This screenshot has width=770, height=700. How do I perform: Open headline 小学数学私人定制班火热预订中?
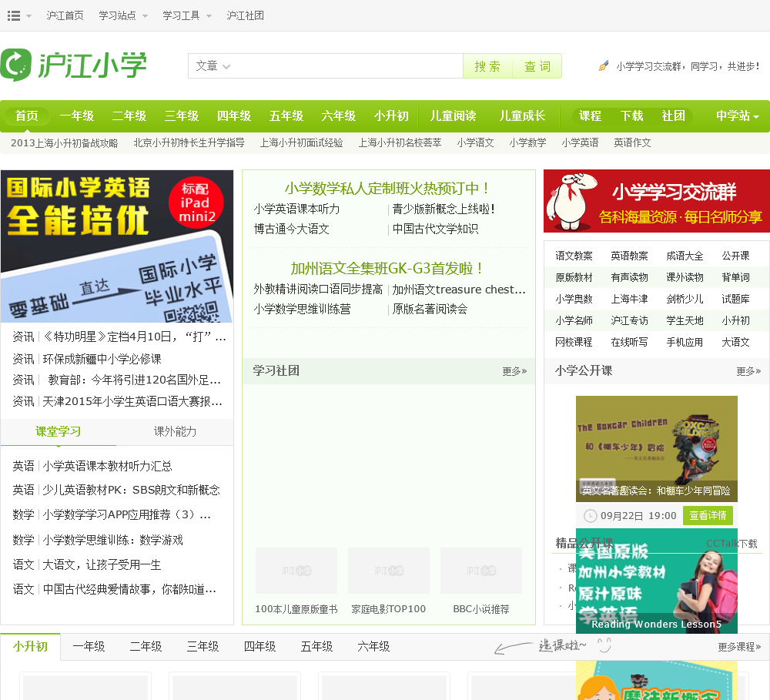tap(387, 188)
